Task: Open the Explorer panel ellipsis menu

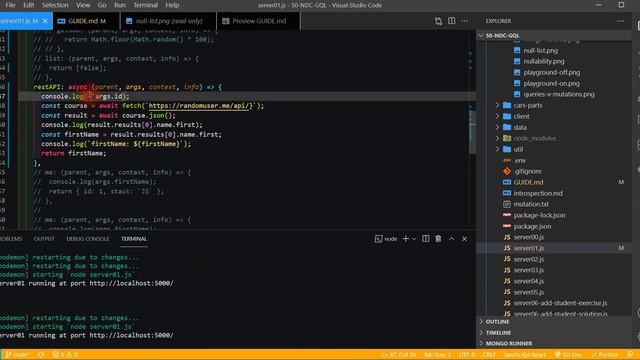Action: pos(620,21)
